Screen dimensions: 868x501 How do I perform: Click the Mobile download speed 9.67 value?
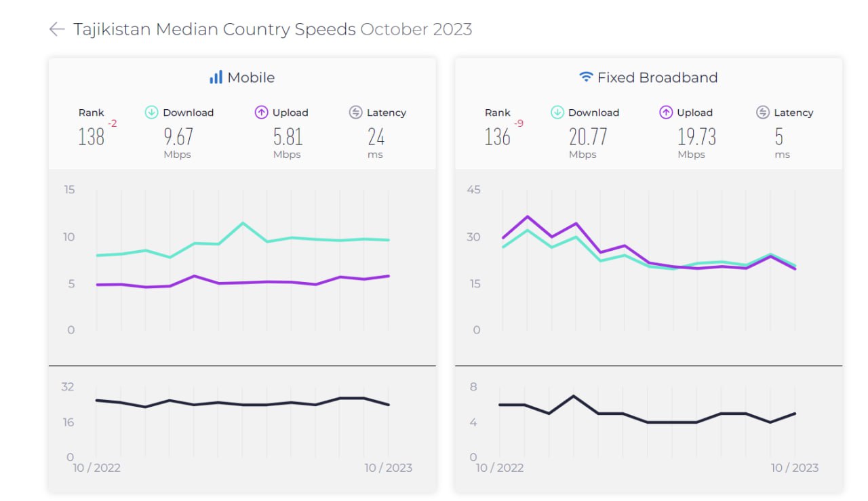(178, 138)
